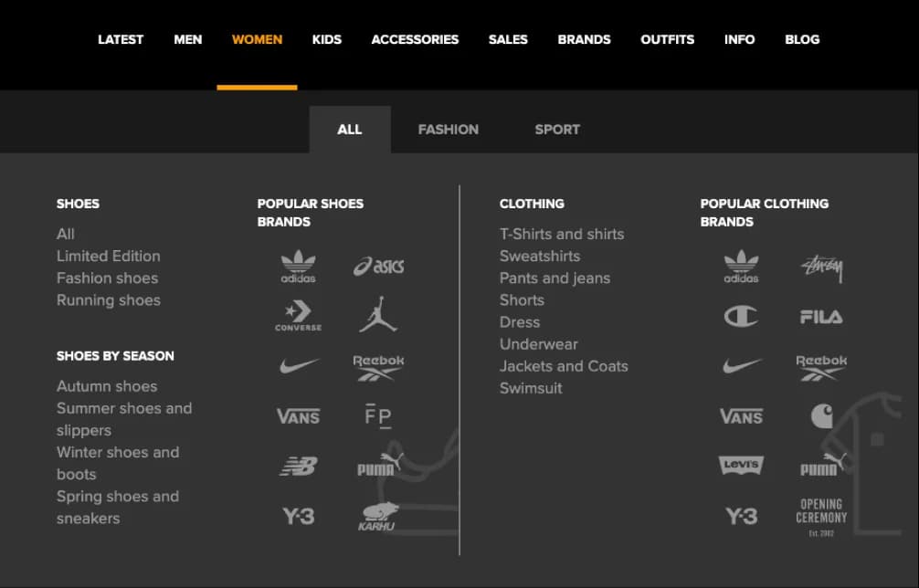Select the Stussy clothing brand logo
The width and height of the screenshot is (919, 588).
pyautogui.click(x=821, y=268)
